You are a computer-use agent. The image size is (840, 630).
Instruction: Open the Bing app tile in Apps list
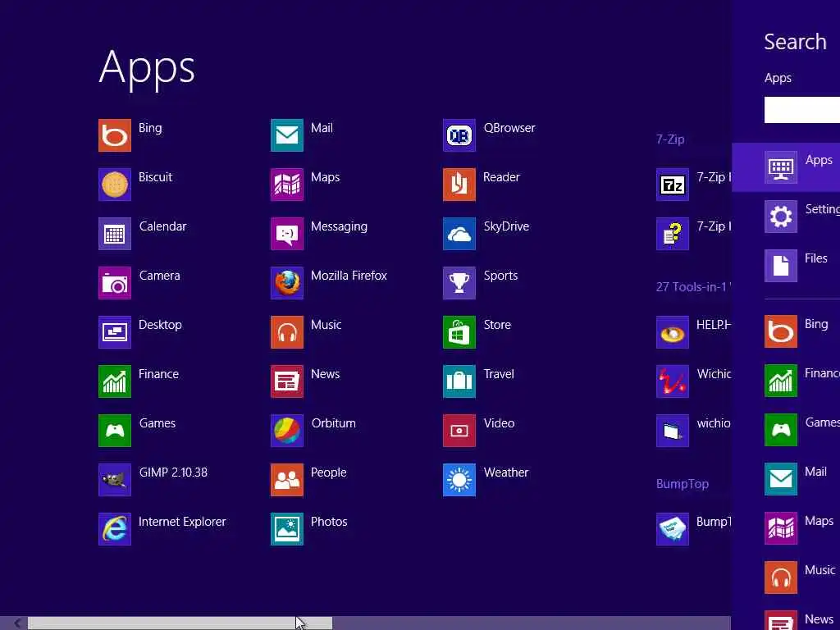pos(115,135)
